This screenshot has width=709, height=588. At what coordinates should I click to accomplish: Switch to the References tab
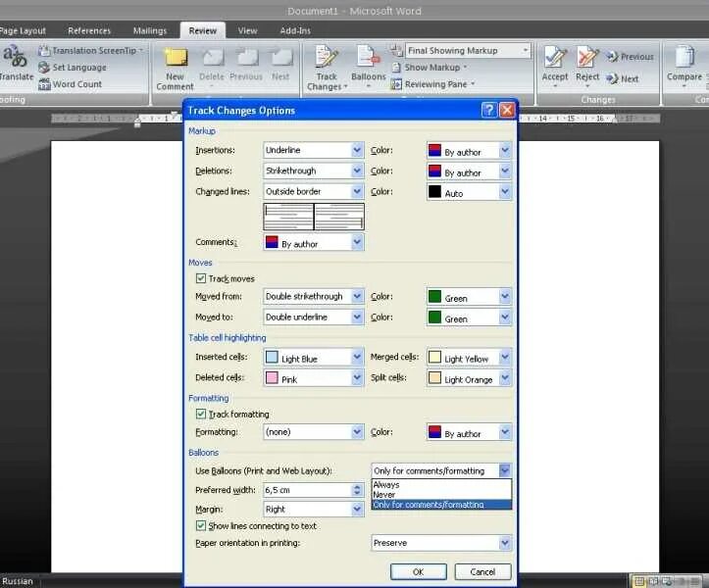[89, 30]
